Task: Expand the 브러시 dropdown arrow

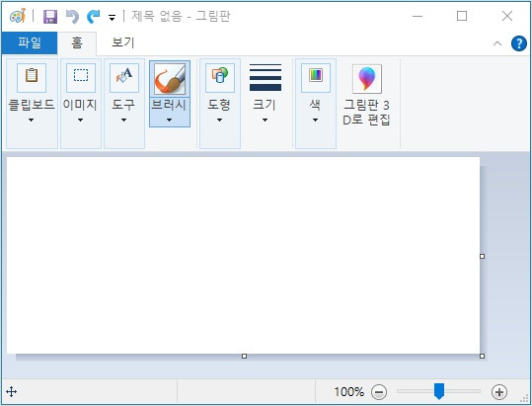Action: click(170, 120)
